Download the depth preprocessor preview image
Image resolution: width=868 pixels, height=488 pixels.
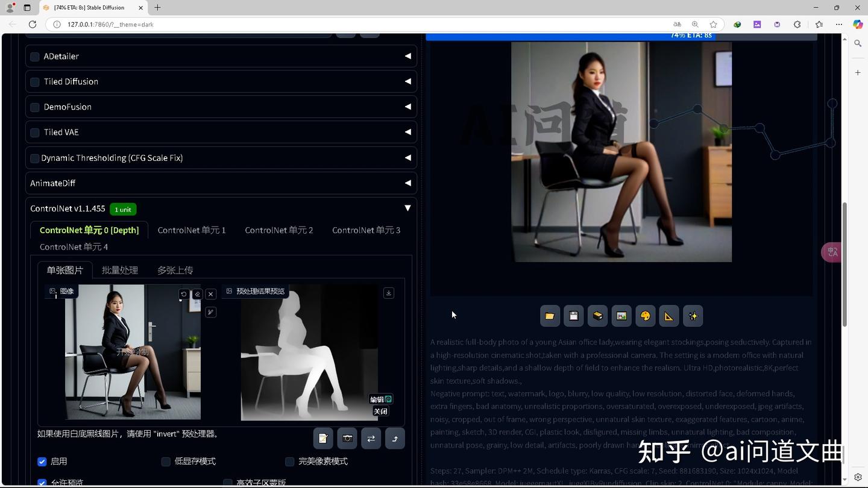pyautogui.click(x=388, y=293)
